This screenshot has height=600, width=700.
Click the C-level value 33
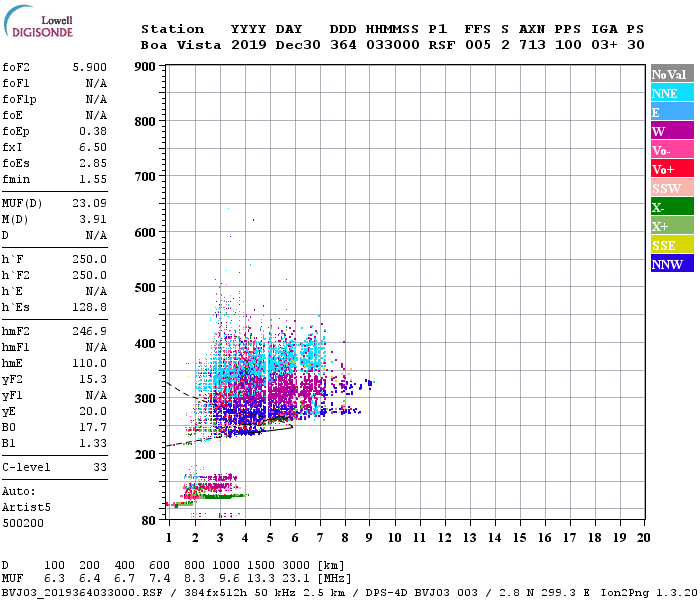(100, 467)
